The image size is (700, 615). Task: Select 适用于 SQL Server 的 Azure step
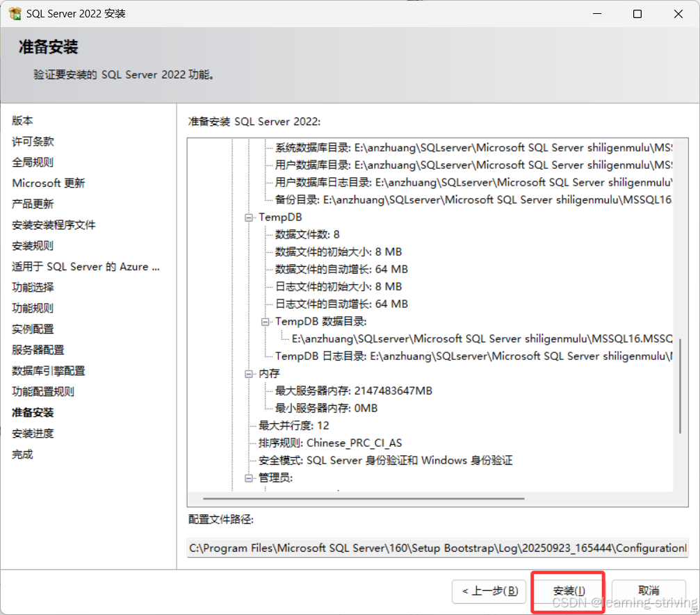click(86, 266)
